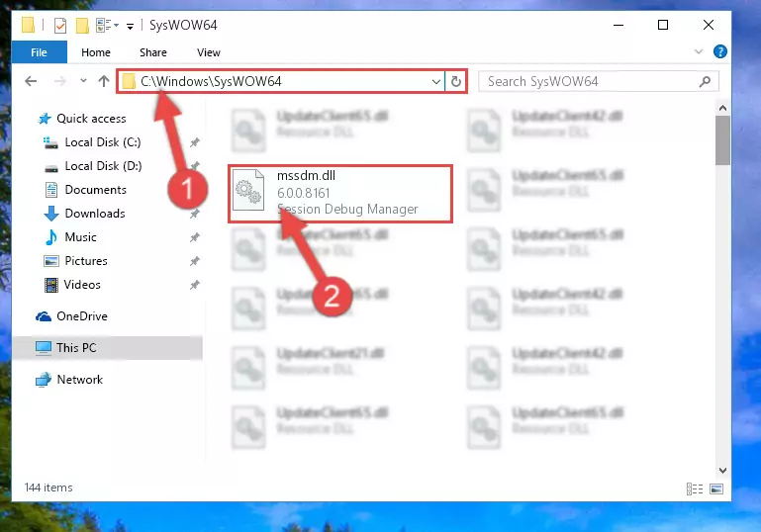Click the mssdm.dll gear file icon
Image resolution: width=761 pixels, height=532 pixels.
click(x=248, y=191)
